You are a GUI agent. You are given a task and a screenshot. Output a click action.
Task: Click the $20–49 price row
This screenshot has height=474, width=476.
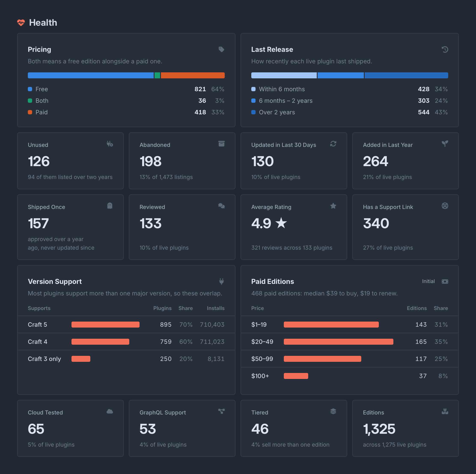(349, 342)
